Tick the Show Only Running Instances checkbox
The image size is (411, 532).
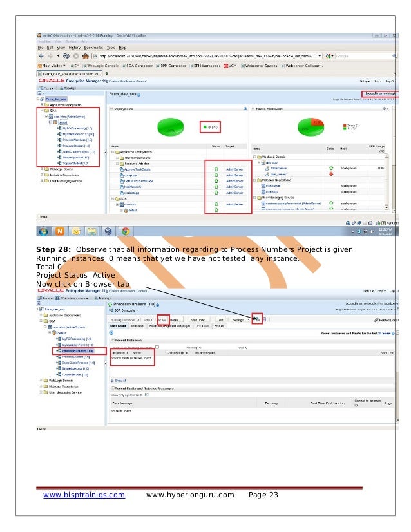pos(157,347)
